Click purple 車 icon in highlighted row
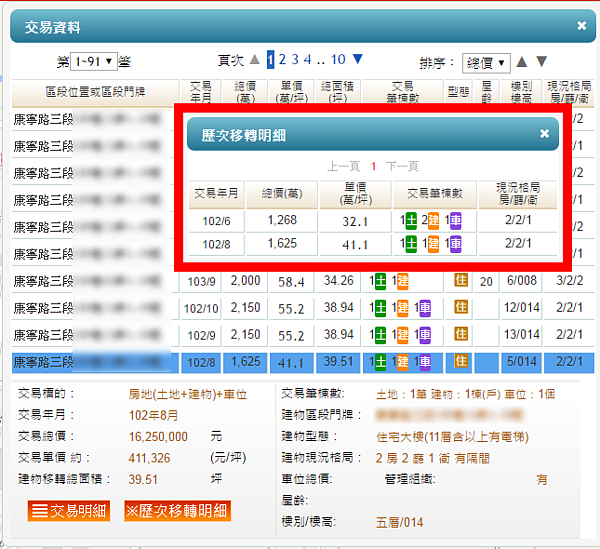The width and height of the screenshot is (600, 549). pyautogui.click(x=425, y=362)
